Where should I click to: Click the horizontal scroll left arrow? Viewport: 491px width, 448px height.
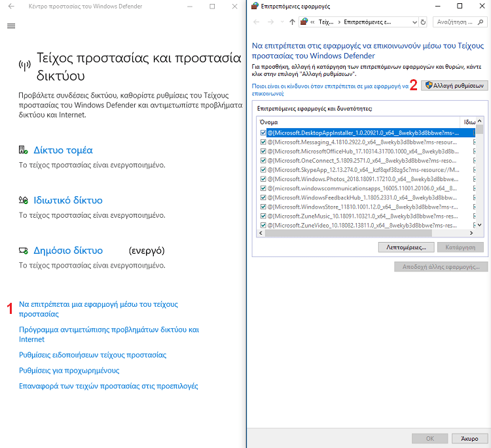(261, 233)
